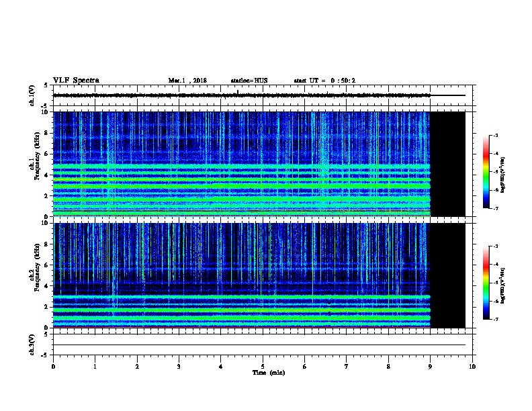This screenshot has width=532, height=411.
Task: Click the time axis tick label '3'
Action: click(x=179, y=367)
